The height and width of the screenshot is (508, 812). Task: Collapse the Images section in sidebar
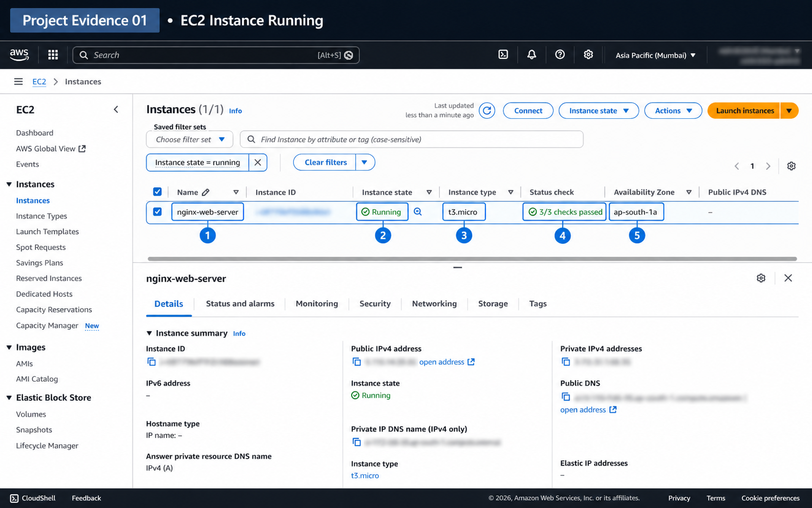[9, 347]
